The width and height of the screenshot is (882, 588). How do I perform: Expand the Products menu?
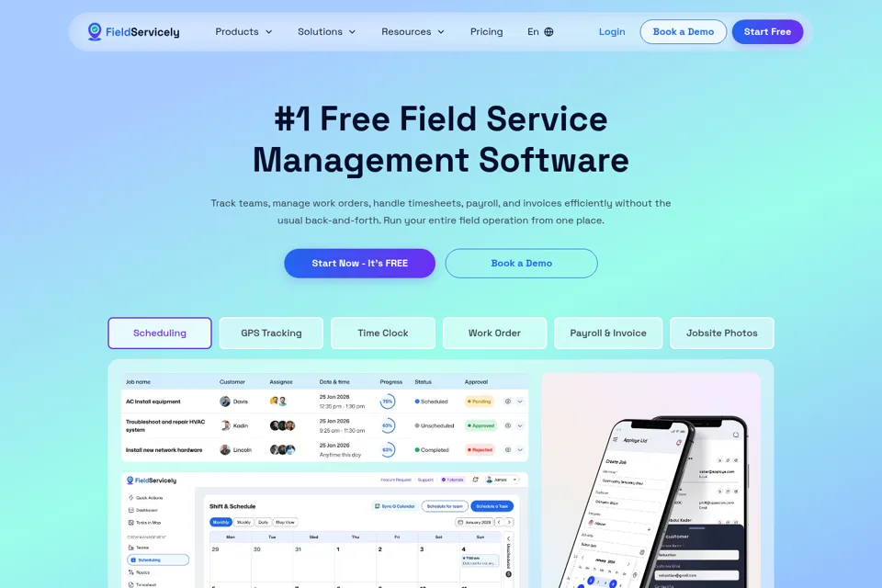243,32
